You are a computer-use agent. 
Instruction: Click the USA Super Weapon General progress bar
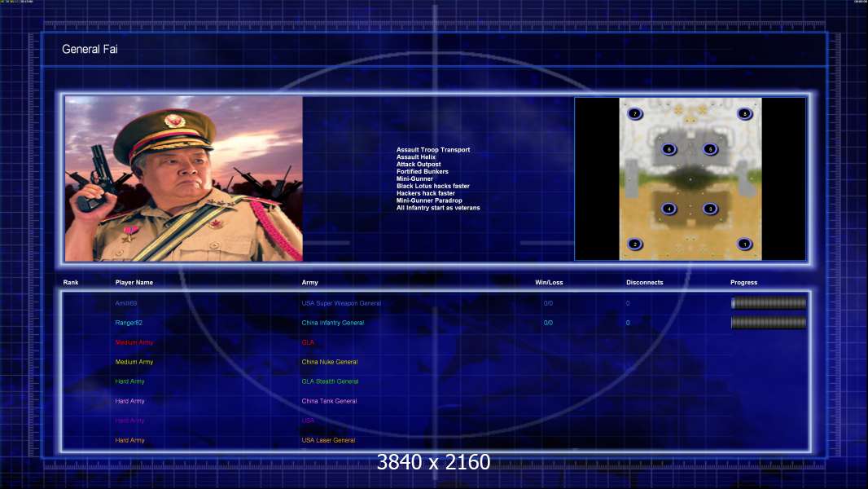point(769,303)
